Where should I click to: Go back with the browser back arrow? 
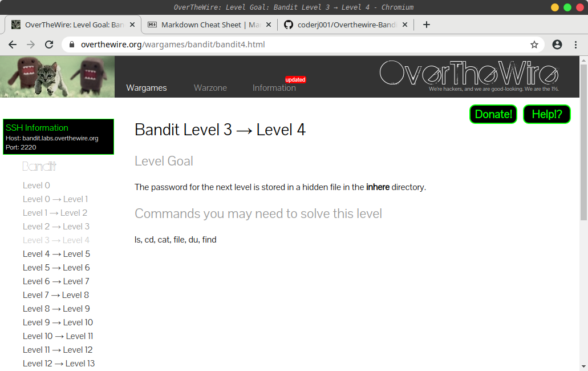[x=13, y=45]
